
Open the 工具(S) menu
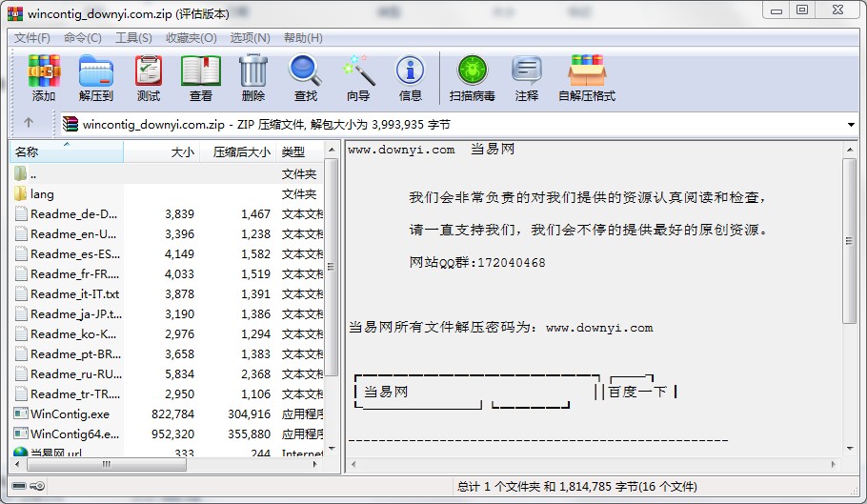click(x=133, y=38)
